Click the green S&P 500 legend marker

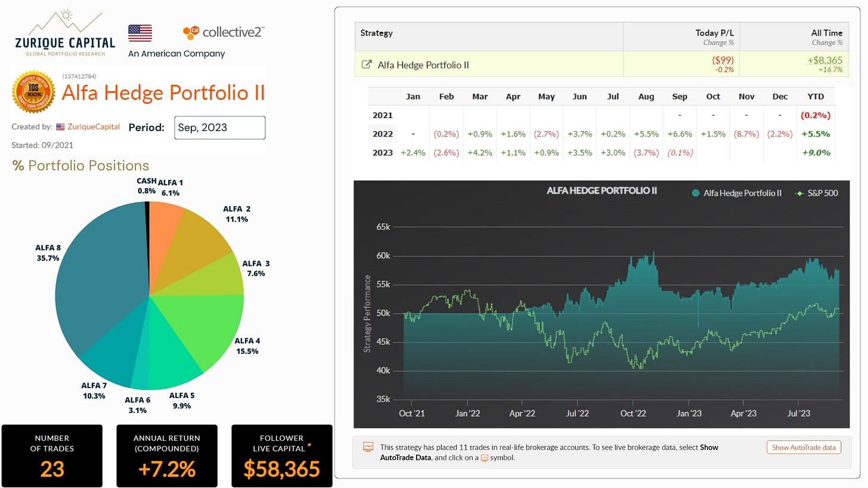coord(801,193)
